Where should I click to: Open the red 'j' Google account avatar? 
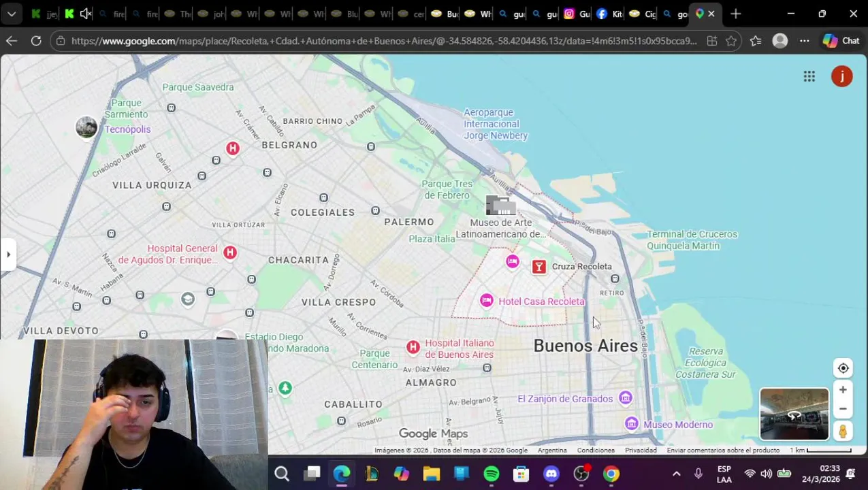click(x=842, y=76)
